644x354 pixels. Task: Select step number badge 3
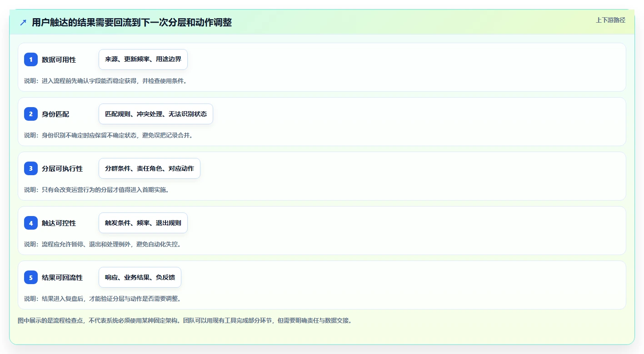[31, 168]
